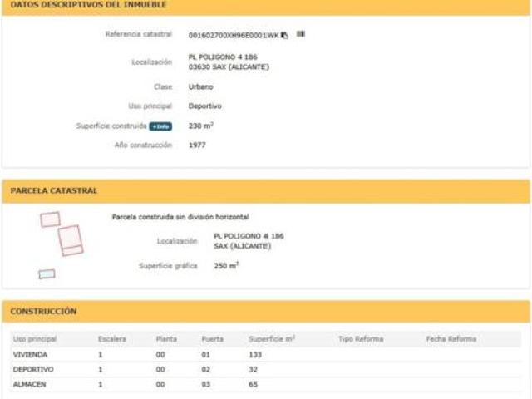Click the 'Planta' column header
532x399 pixels.
point(166,339)
